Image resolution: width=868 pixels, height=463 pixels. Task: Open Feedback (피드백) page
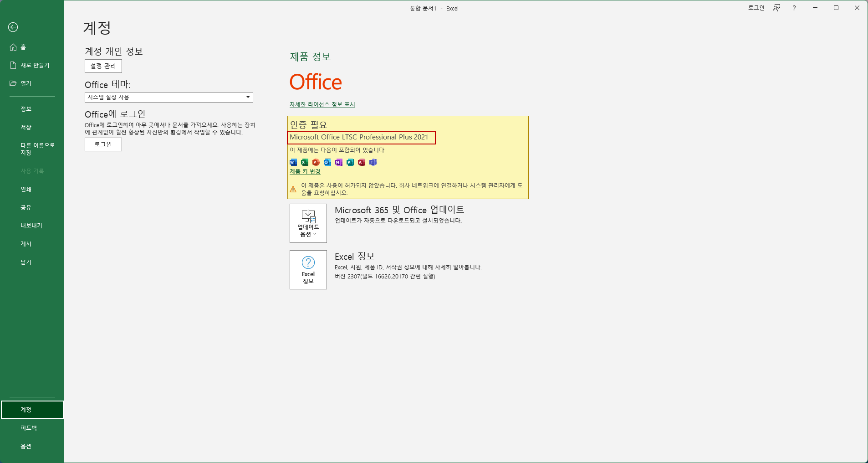tap(29, 428)
